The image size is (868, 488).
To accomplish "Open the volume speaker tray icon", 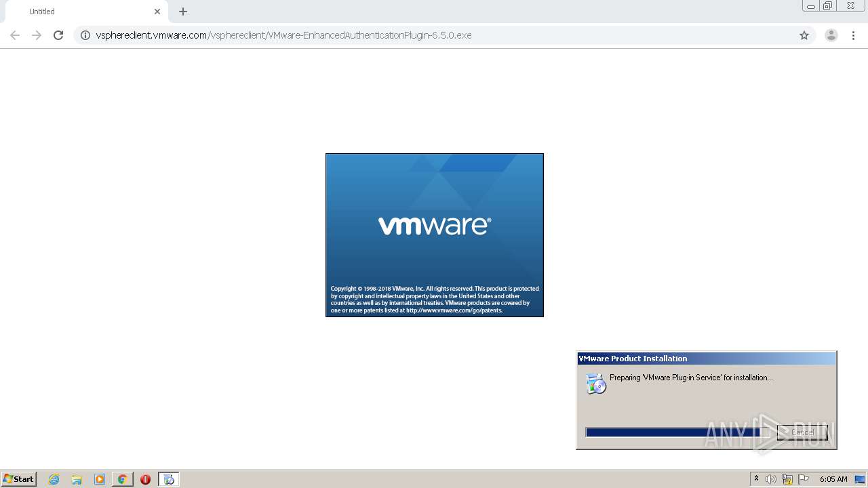I will pos(771,479).
